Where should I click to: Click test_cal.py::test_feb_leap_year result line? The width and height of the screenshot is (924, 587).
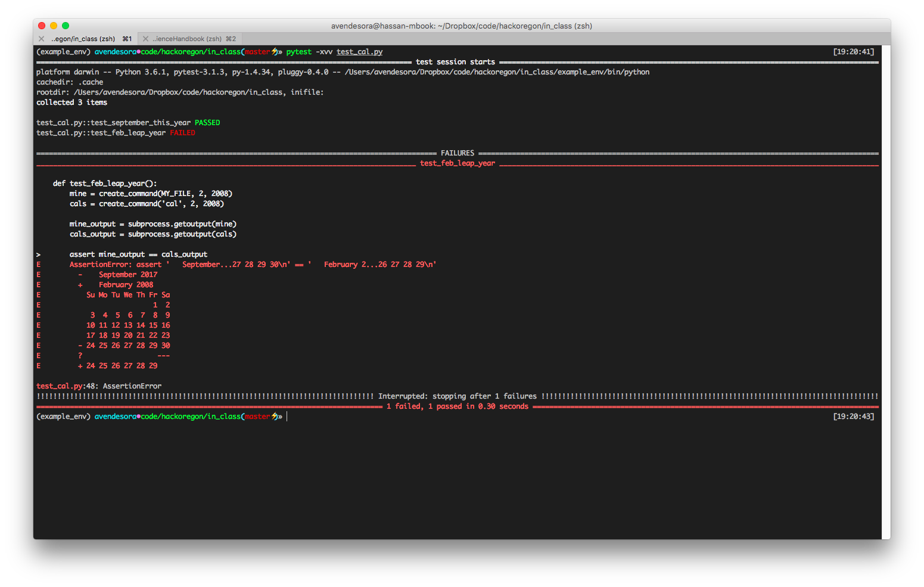(x=116, y=133)
